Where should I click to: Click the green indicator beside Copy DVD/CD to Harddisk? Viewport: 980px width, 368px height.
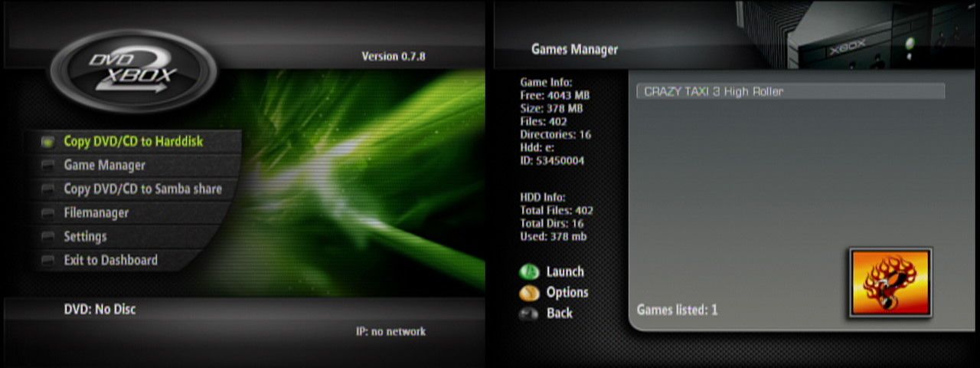click(x=48, y=142)
